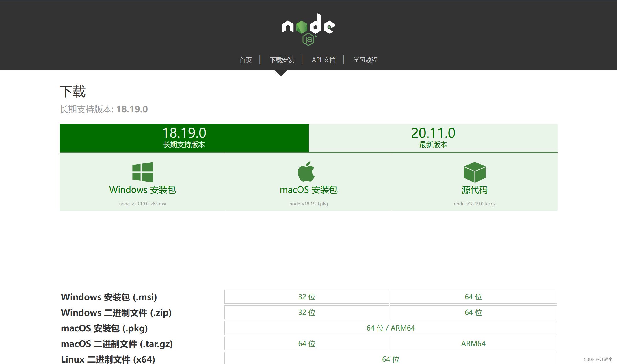Click the 下载 page heading

tap(73, 92)
